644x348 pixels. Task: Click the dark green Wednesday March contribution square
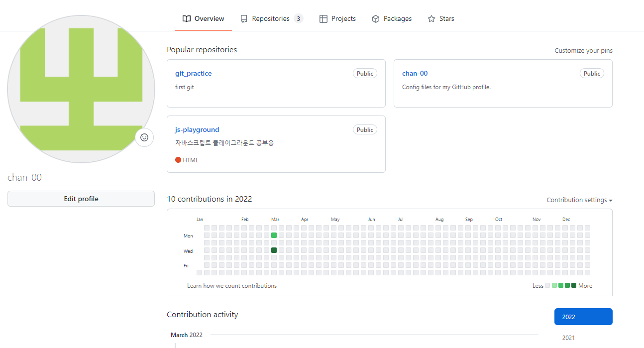pos(274,250)
